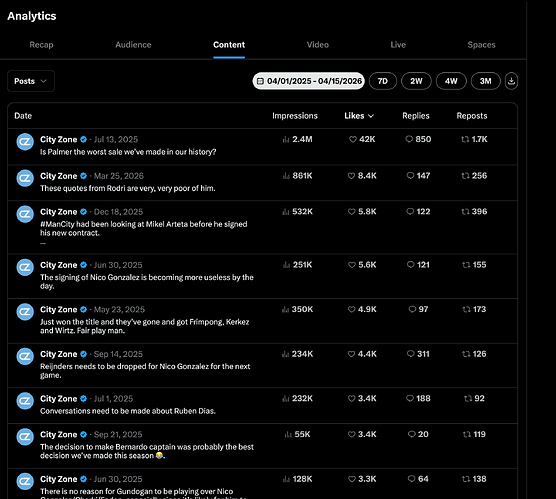Click impressions chart icon next to 861K
Screen dimensions: 556x499
tap(286, 176)
